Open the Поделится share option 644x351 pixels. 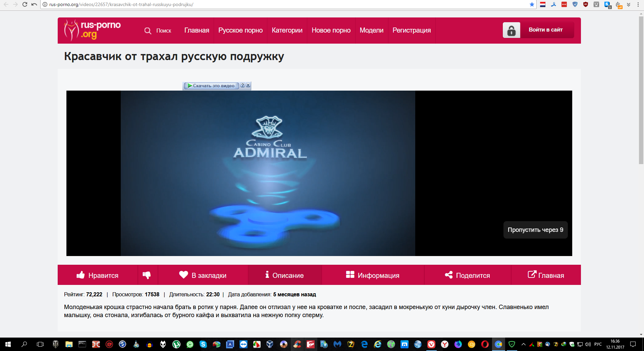point(467,275)
